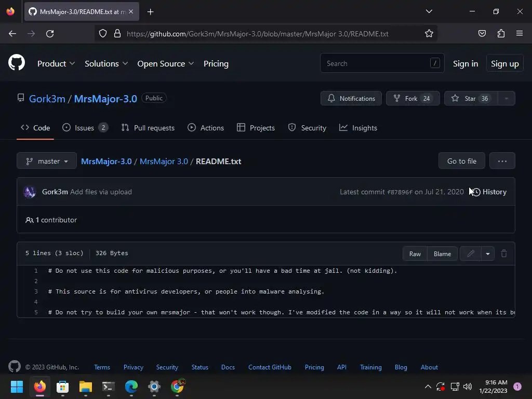This screenshot has height=399, width=532.
Task: Click the GitHub octocat logo in header
Action: pyautogui.click(x=17, y=62)
